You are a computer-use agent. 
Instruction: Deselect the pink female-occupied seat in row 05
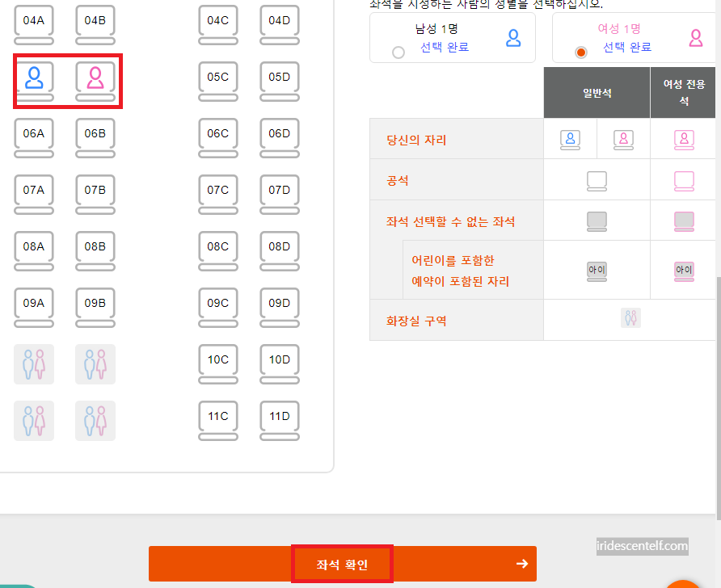point(95,82)
